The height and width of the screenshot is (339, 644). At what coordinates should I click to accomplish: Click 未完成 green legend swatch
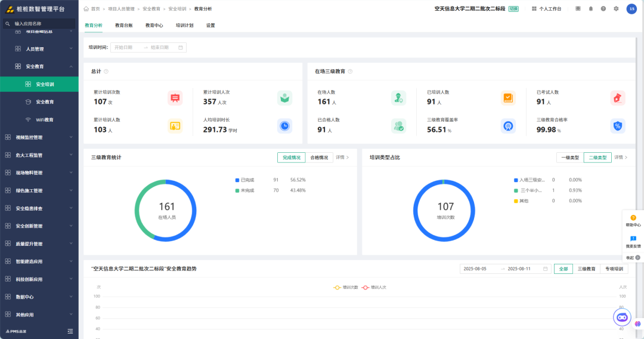tap(237, 190)
